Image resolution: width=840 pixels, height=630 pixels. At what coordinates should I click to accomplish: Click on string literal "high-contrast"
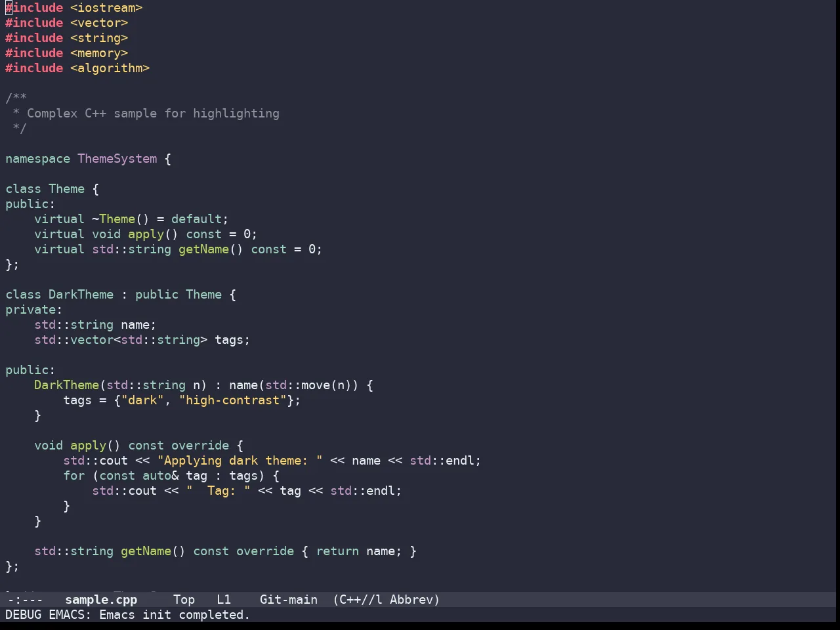coord(233,400)
